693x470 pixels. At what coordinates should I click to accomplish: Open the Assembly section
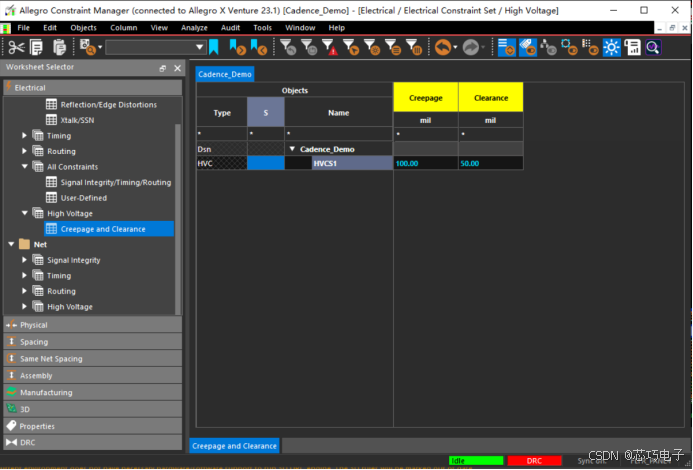point(93,375)
